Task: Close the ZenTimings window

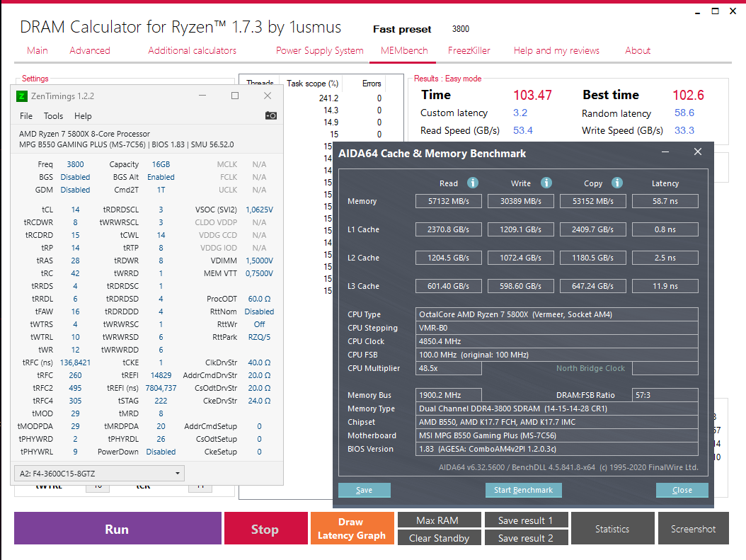Action: click(268, 96)
